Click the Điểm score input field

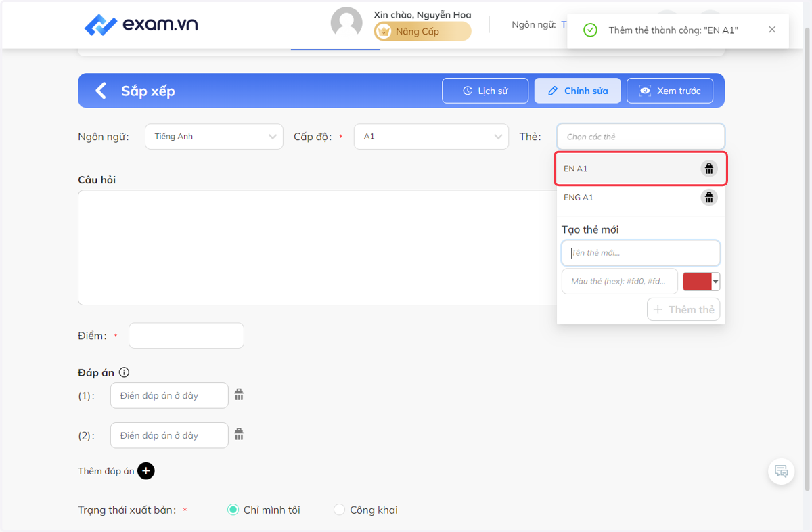[186, 336]
